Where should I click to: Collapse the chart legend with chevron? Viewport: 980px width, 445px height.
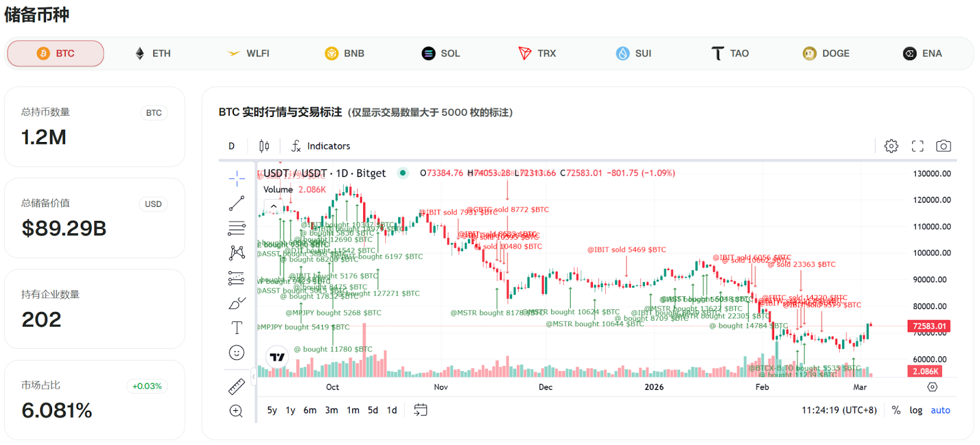pos(273,207)
